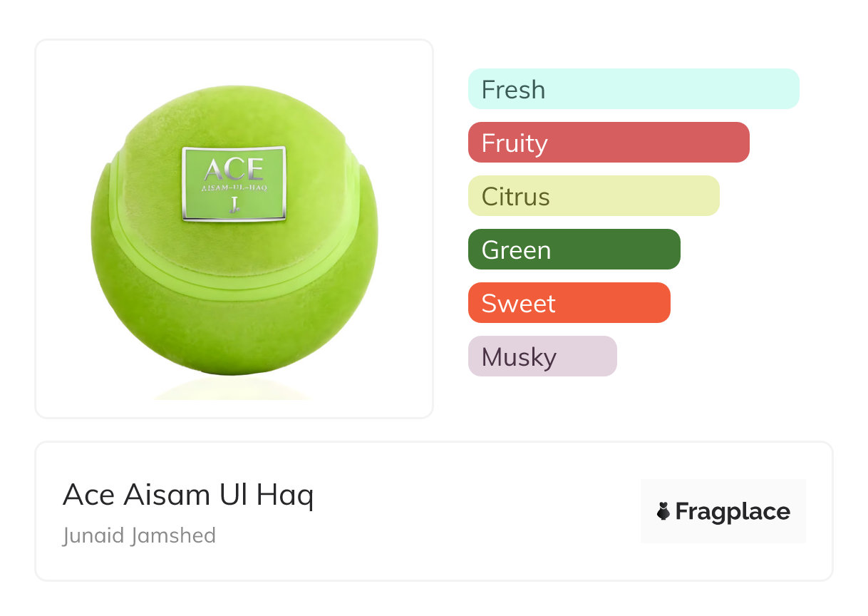Open the Junaid Jamshed brand link
Screen dimensions: 868x616
pos(139,535)
